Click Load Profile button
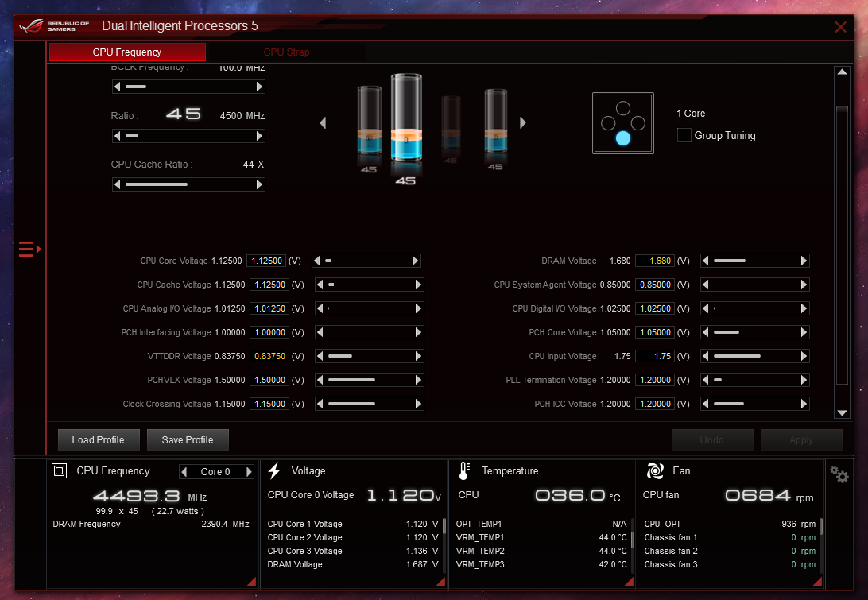868x600 pixels. (x=99, y=440)
